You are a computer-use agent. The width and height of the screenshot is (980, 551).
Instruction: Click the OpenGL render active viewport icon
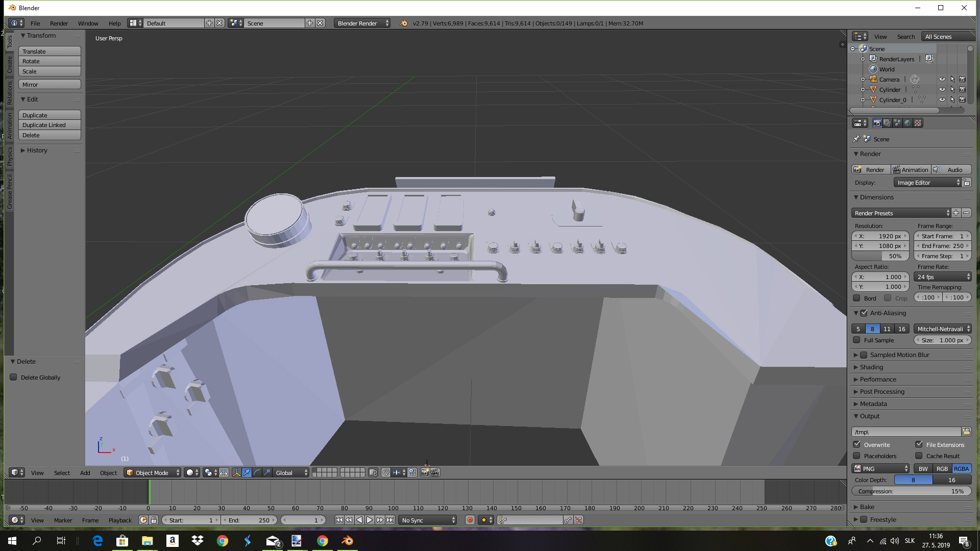pyautogui.click(x=425, y=472)
